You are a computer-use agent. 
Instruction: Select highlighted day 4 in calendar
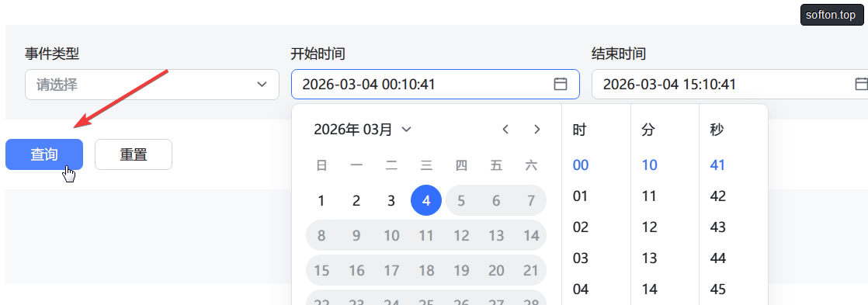(426, 200)
